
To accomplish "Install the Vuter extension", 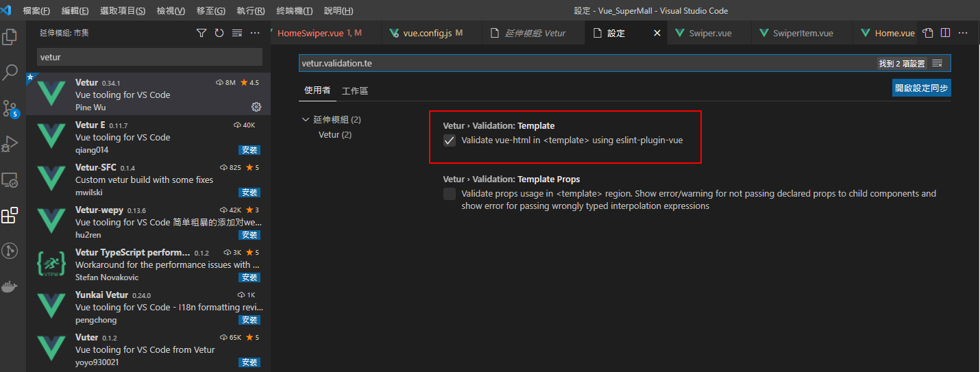I will tap(249, 362).
